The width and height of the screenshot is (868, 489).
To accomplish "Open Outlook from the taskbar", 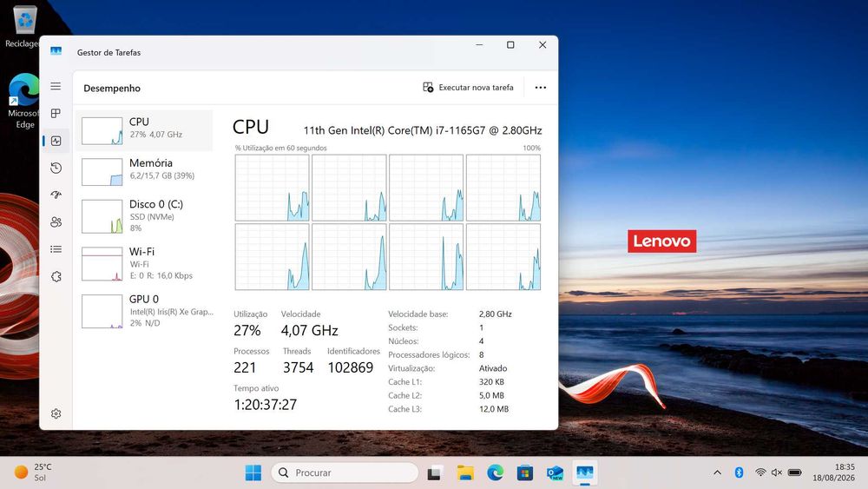I will click(555, 473).
